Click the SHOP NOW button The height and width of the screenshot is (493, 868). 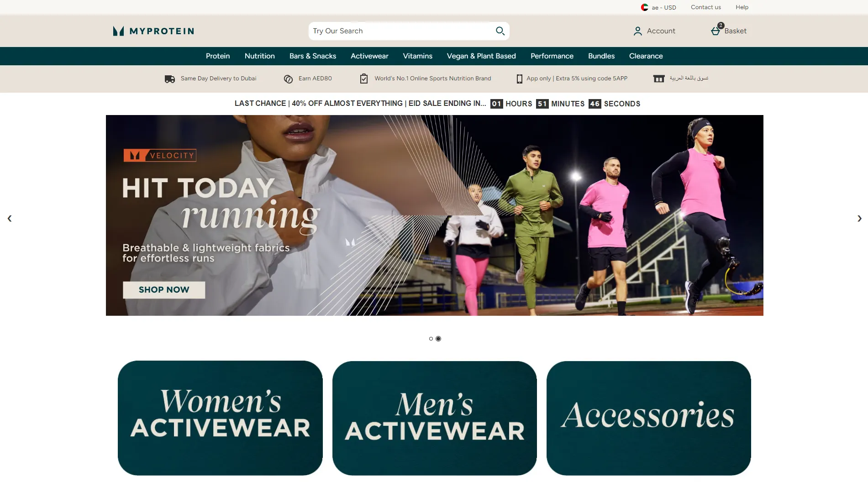tap(164, 290)
